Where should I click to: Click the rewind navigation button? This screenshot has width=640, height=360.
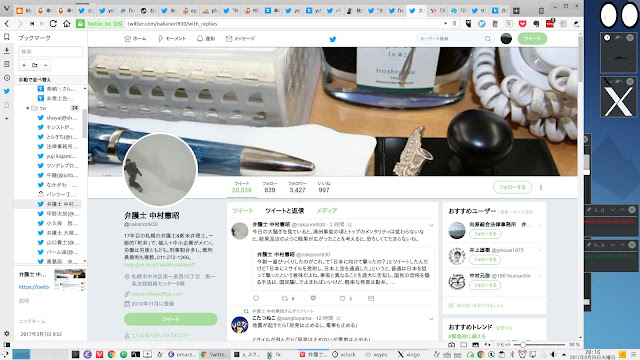click(32, 24)
